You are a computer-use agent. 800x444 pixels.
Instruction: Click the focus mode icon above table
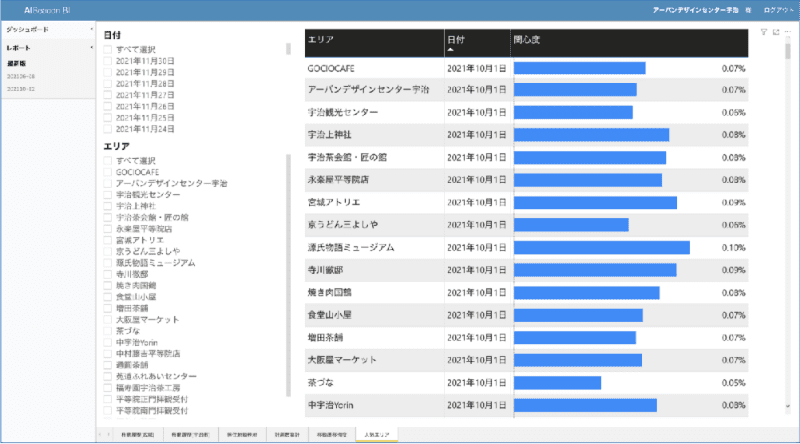pos(776,32)
